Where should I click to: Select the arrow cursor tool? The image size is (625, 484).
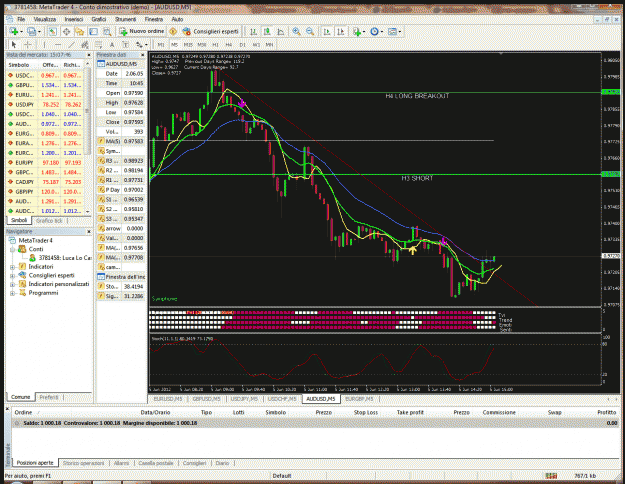14,45
